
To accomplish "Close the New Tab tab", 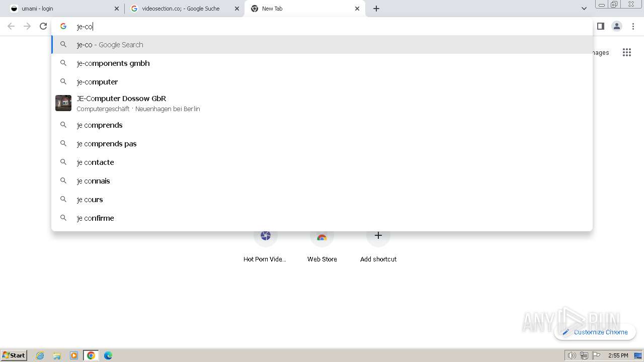I will tap(357, 9).
